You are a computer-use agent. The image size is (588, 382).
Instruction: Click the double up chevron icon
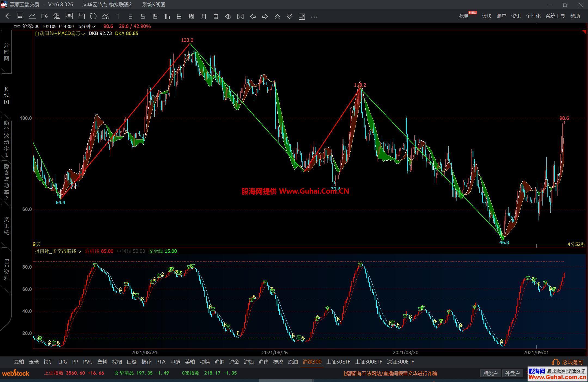tap(277, 17)
